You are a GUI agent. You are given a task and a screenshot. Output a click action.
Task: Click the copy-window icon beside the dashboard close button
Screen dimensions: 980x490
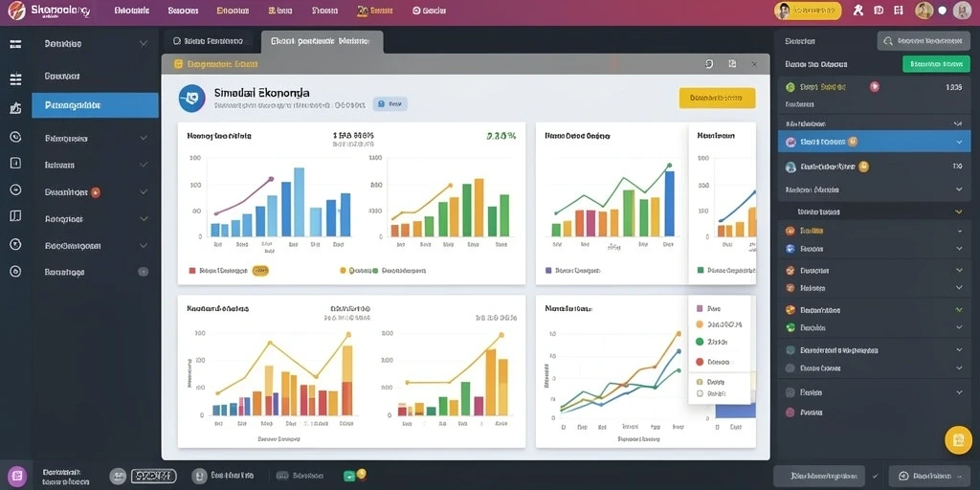pyautogui.click(x=732, y=64)
